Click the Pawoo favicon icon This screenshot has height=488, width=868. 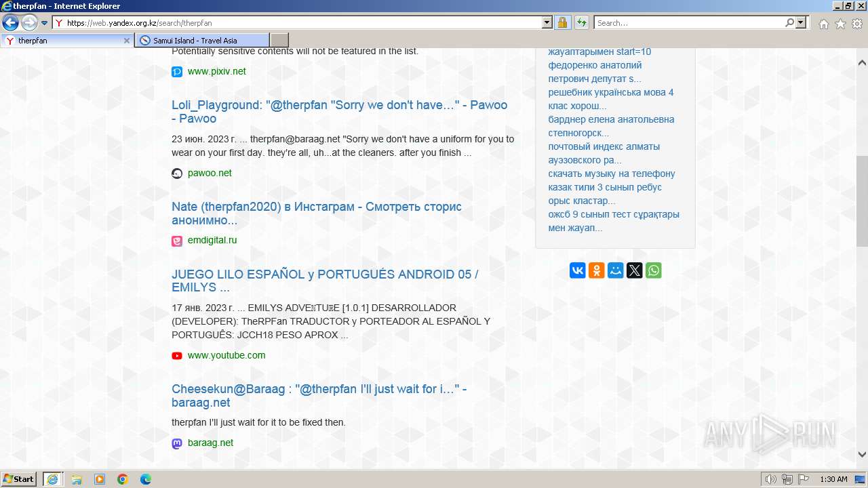coord(177,174)
